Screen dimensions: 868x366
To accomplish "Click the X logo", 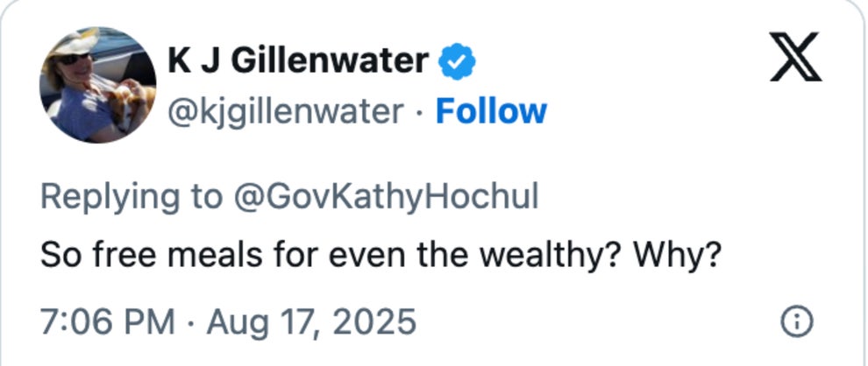I will click(x=795, y=57).
